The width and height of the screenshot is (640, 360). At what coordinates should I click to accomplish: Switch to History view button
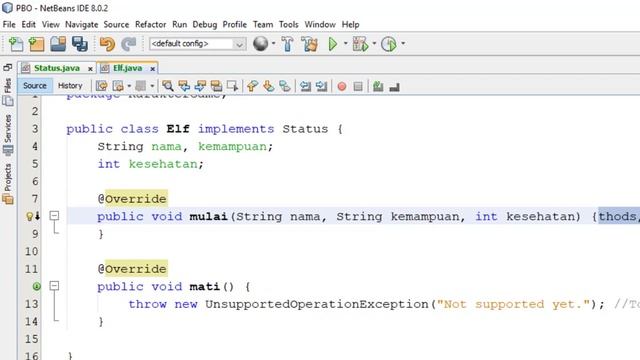pyautogui.click(x=70, y=86)
